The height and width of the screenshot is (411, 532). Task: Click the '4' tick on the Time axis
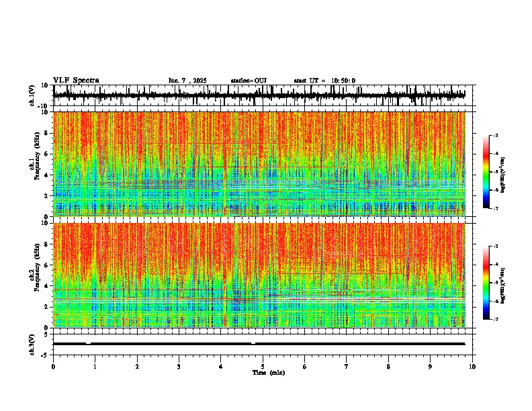tap(221, 367)
